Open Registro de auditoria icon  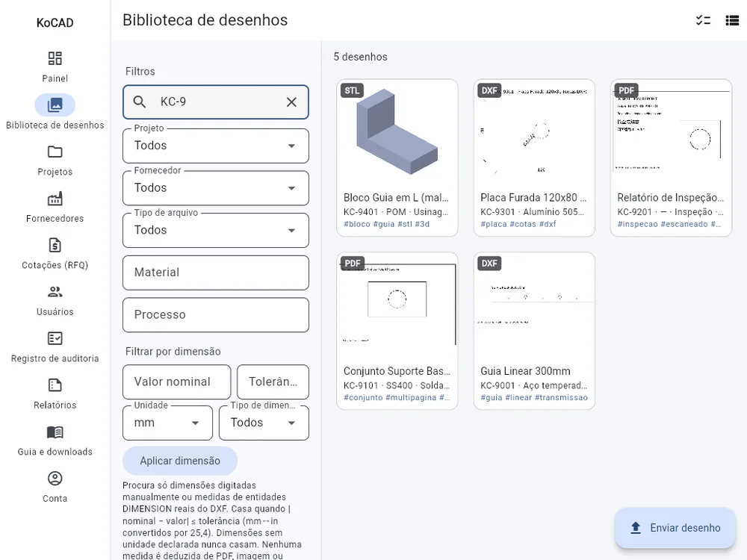[55, 338]
